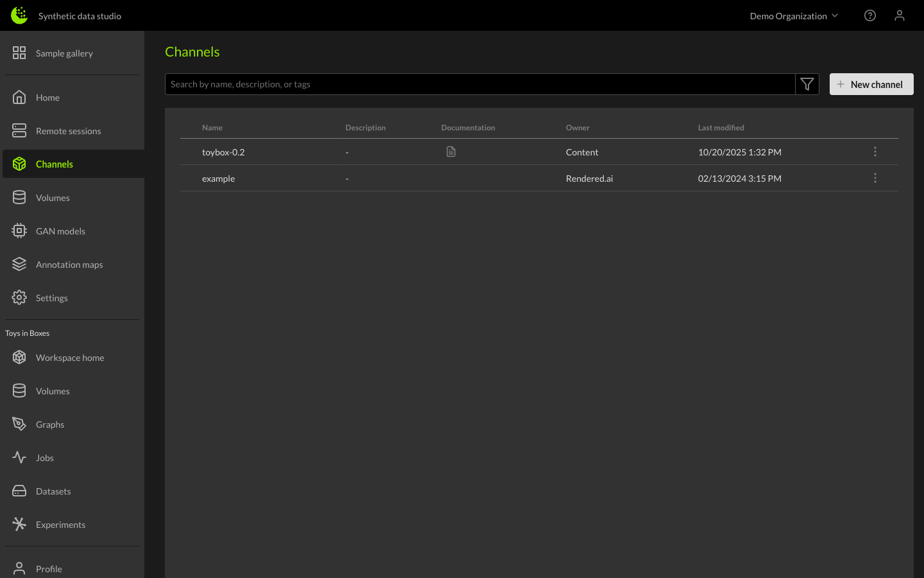Click the New channel button
Viewport: 924px width, 578px height.
[871, 84]
